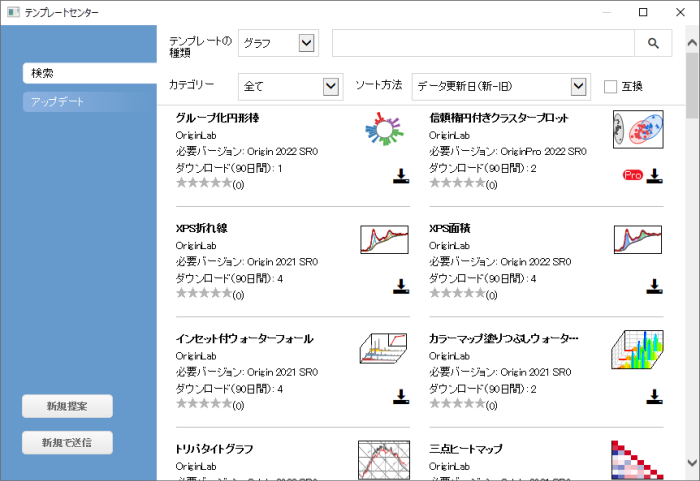Image resolution: width=700 pixels, height=481 pixels.
Task: Download the インセット付ウォーターフォール template
Action: point(401,397)
